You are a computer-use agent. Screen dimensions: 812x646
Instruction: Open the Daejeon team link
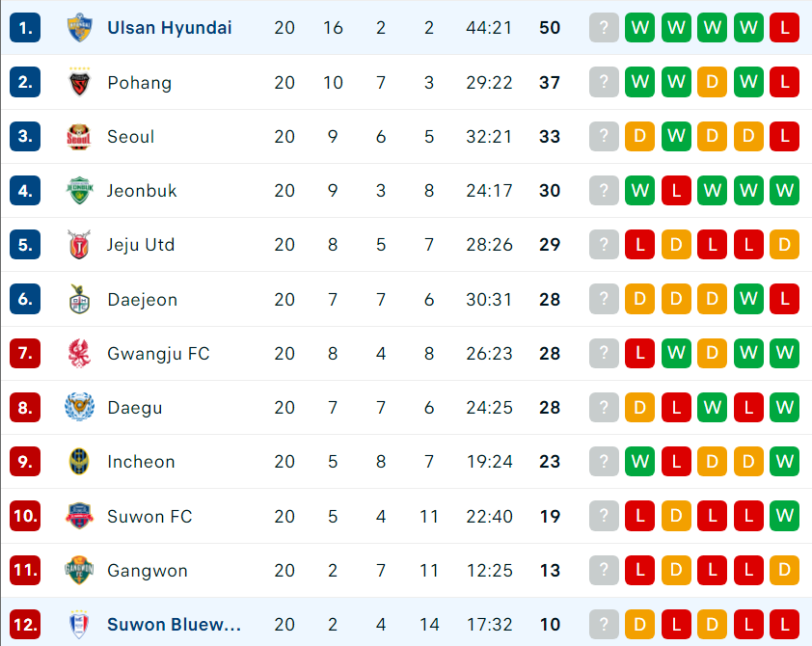[x=143, y=299]
